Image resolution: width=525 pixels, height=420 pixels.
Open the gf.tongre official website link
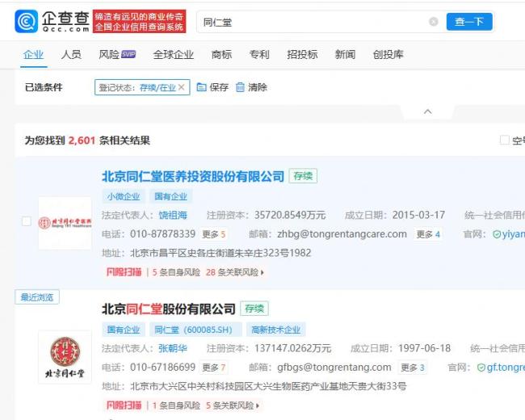(506, 367)
